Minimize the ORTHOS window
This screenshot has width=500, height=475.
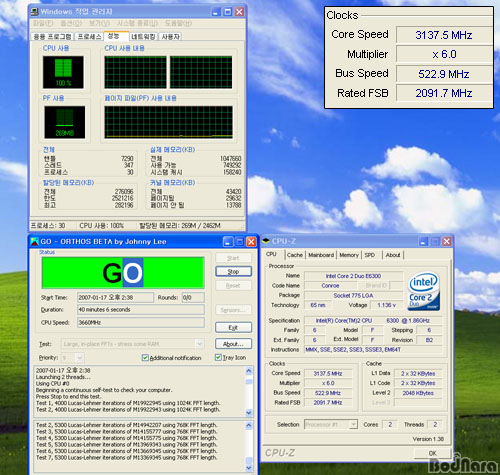click(x=228, y=242)
